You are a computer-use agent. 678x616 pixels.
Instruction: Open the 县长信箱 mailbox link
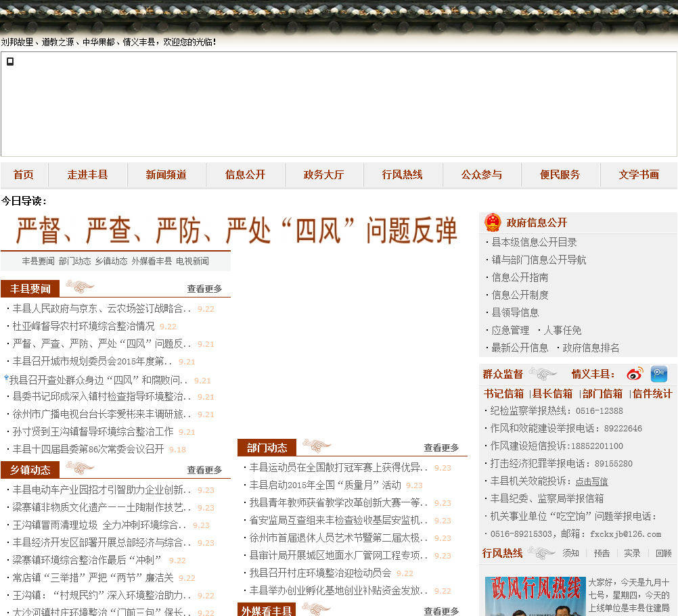tap(553, 394)
